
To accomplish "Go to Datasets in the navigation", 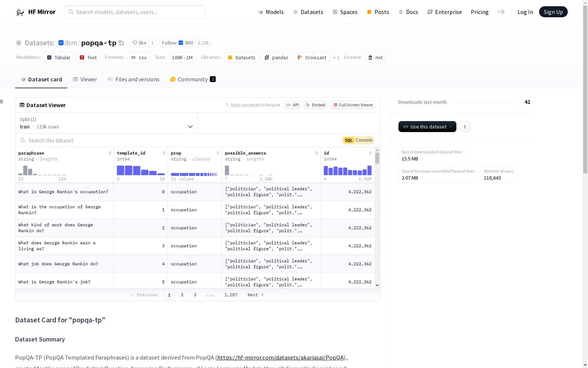I will (x=308, y=12).
